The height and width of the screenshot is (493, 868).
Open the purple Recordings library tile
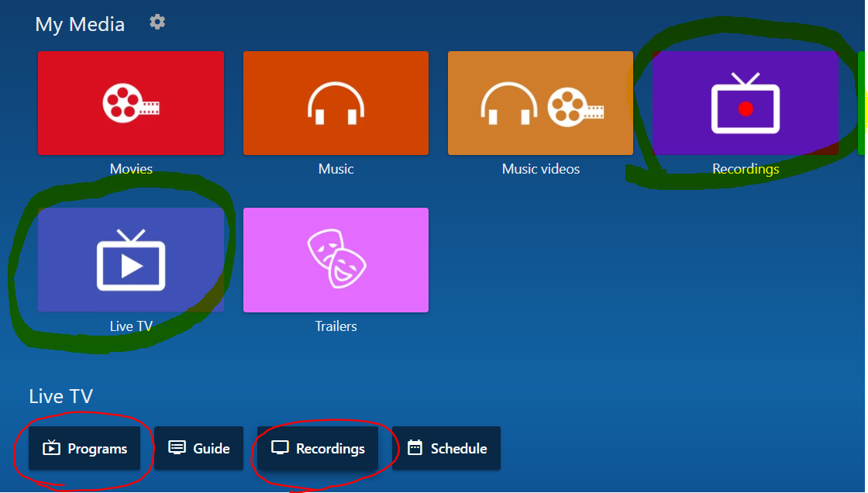pos(745,103)
